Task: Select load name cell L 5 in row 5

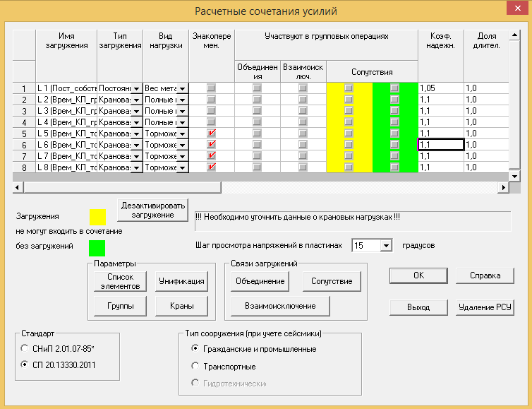Action: pos(66,134)
